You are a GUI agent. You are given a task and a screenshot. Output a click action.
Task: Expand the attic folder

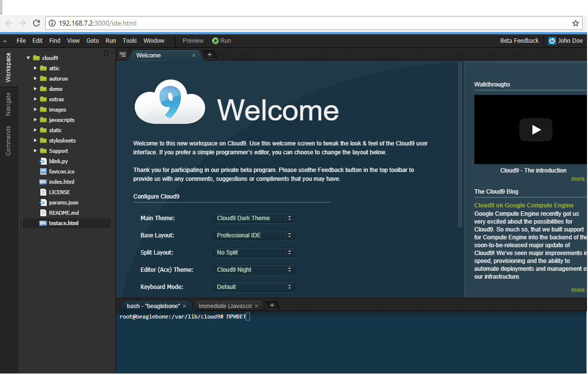click(x=35, y=68)
